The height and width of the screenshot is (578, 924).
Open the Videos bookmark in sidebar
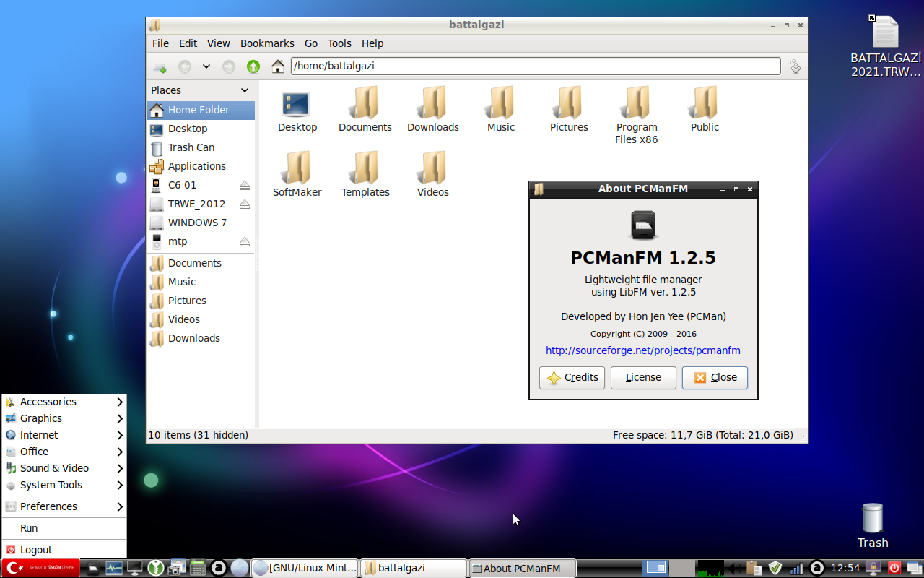201,319
